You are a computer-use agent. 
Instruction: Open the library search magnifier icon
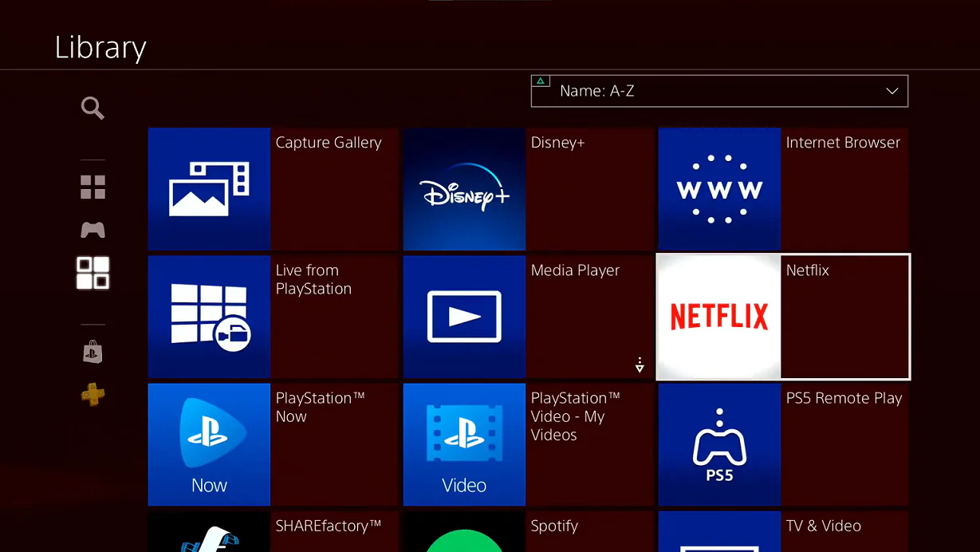pyautogui.click(x=92, y=108)
